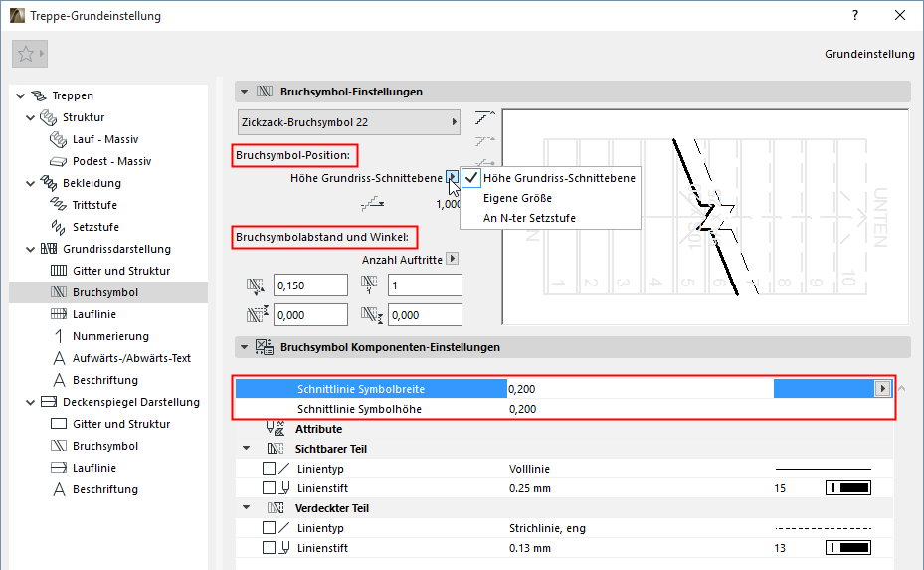The image size is (924, 570).
Task: Click the break symbol preview image
Action: [x=705, y=217]
